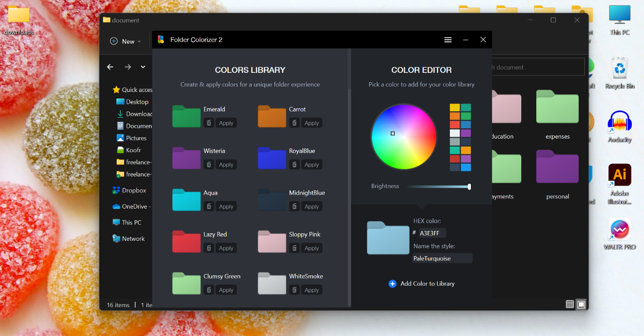This screenshot has height=336, width=644.
Task: Select the bright blue preset swatch
Action: 466,167
